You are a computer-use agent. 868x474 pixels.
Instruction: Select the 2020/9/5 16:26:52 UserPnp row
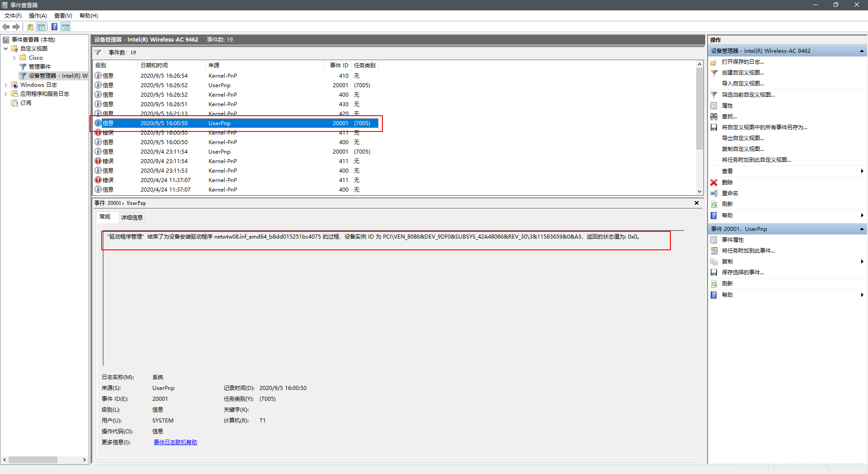pos(236,85)
